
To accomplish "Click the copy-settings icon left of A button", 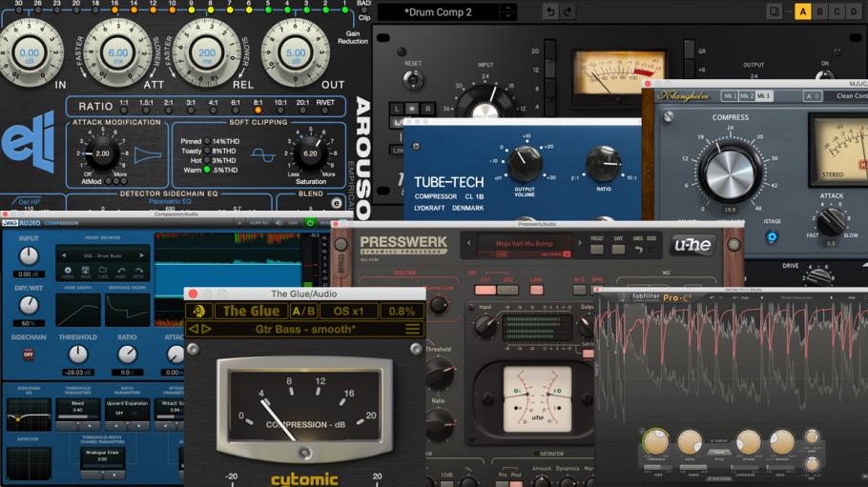I will point(775,11).
